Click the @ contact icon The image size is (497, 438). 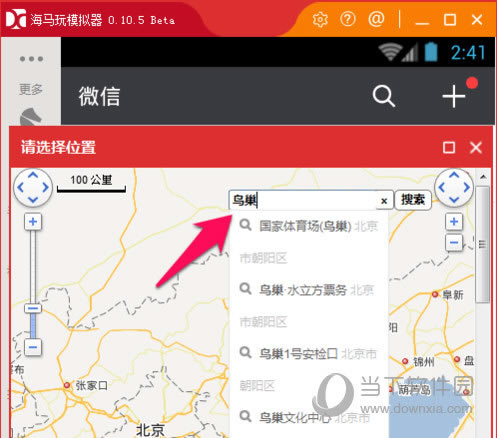[x=376, y=19]
